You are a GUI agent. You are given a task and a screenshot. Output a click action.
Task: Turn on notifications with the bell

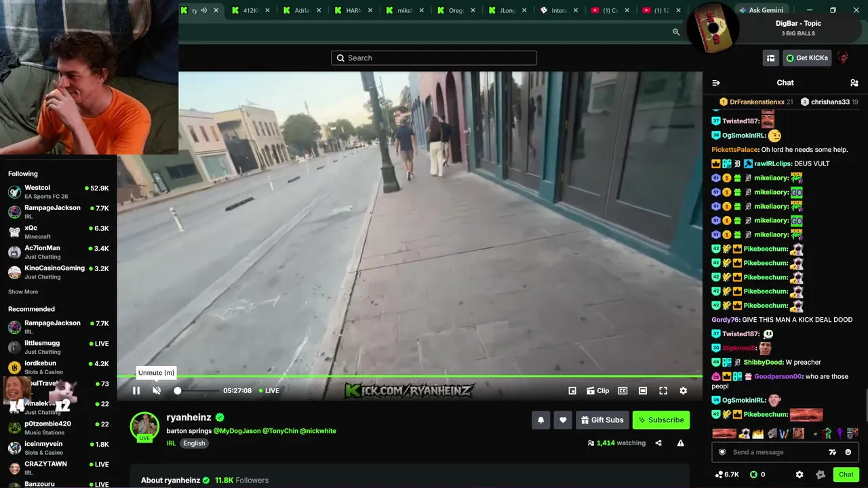[x=540, y=420]
